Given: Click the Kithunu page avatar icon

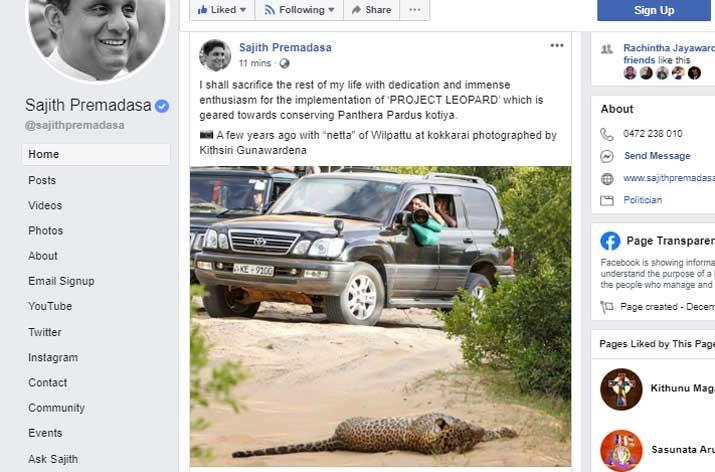Looking at the screenshot, I should (621, 389).
